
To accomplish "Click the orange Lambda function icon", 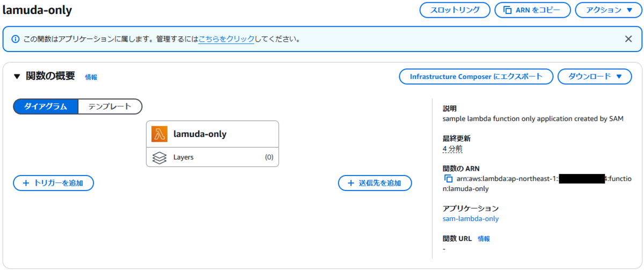I will [x=160, y=134].
